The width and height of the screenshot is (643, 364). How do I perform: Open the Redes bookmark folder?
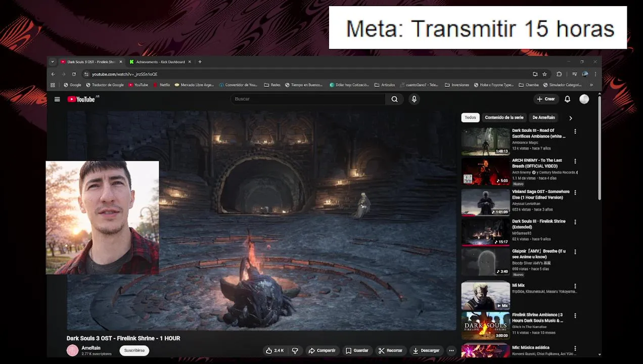click(272, 85)
